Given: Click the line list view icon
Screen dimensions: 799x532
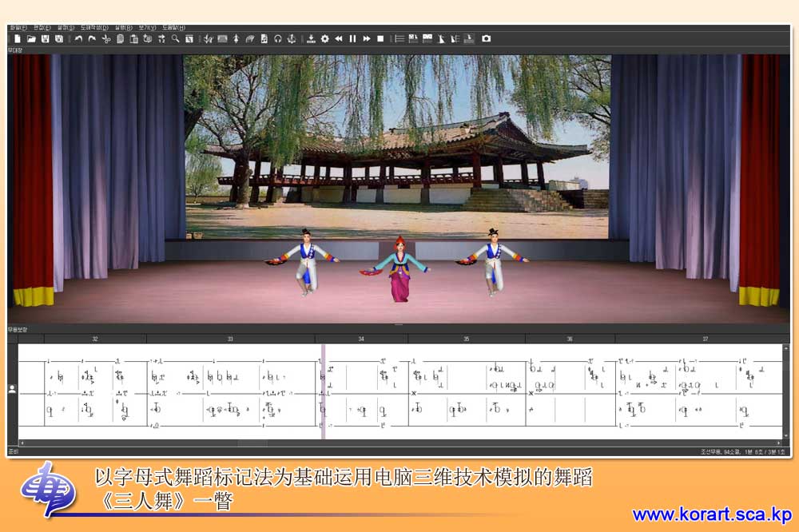Looking at the screenshot, I should coord(399,38).
